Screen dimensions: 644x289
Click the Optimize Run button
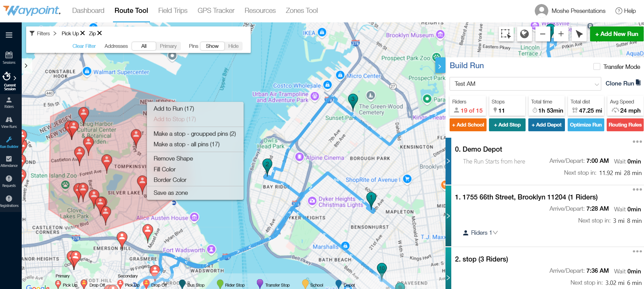[586, 125]
